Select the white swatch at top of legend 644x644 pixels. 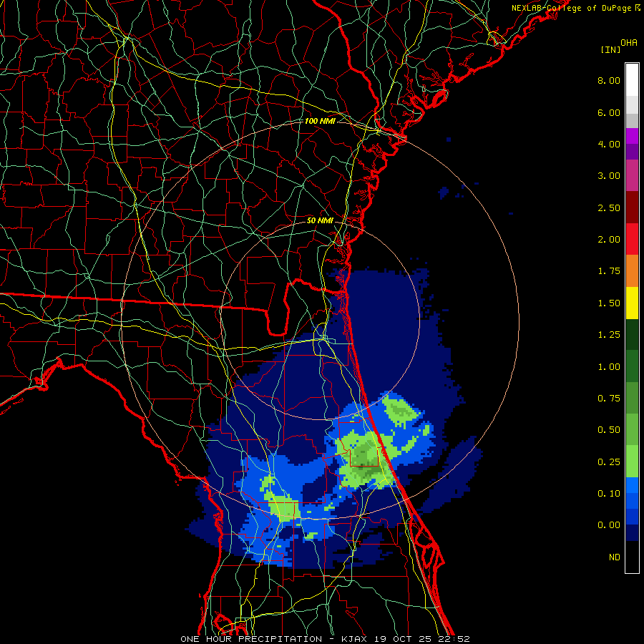[632, 79]
